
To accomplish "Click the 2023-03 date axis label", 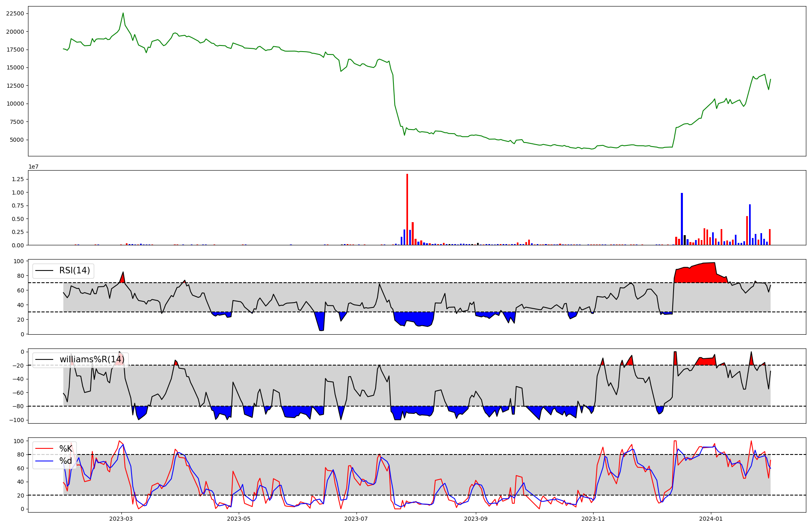I will [x=121, y=519].
